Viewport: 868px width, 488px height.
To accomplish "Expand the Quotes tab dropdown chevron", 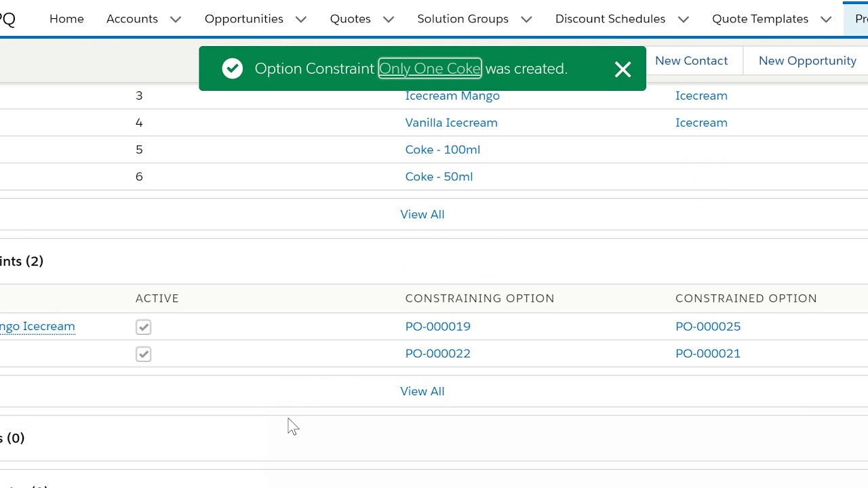I will (389, 19).
